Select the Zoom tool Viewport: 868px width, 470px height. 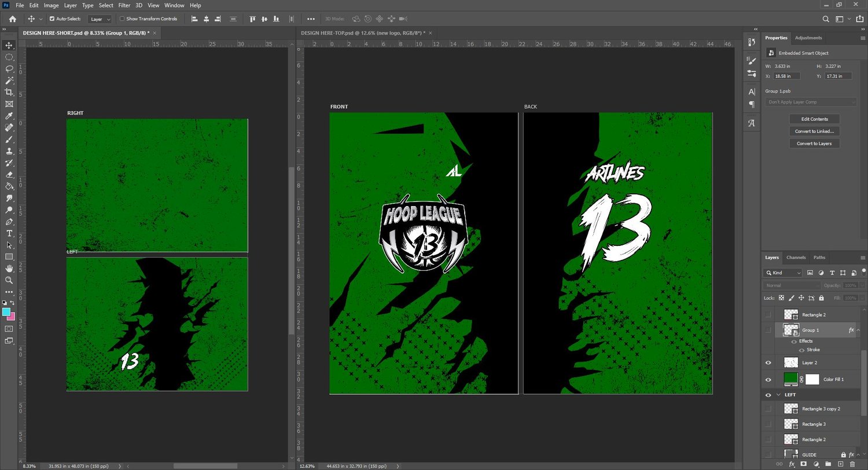tap(9, 280)
